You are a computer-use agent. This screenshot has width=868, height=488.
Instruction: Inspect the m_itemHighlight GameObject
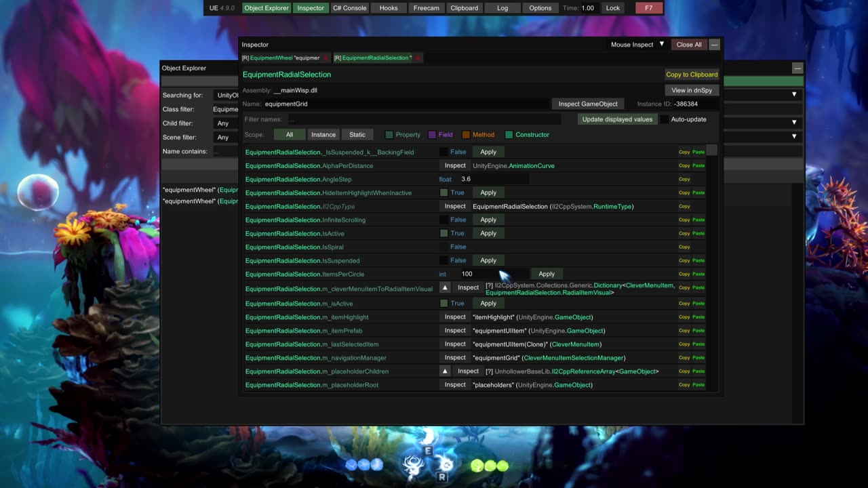455,317
